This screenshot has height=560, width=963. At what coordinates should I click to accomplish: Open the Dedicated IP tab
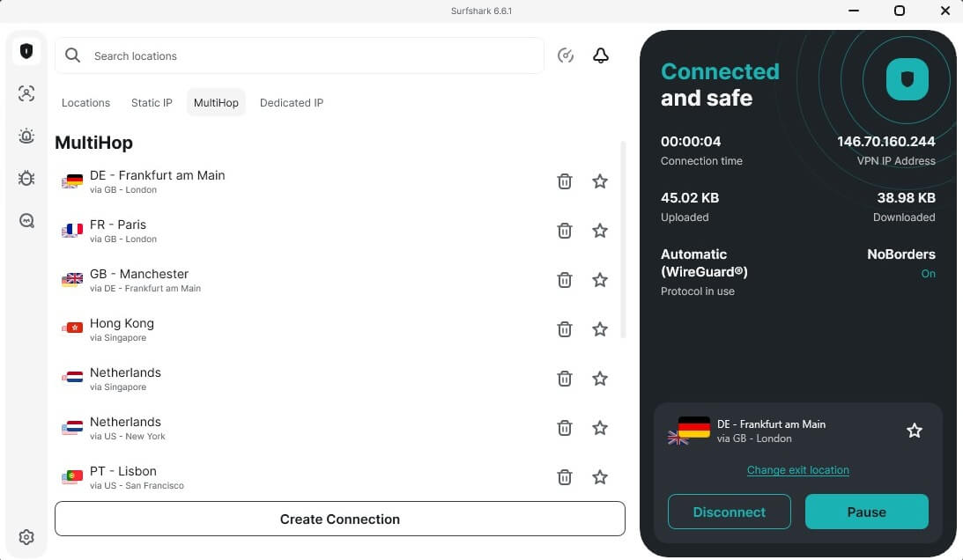(291, 102)
